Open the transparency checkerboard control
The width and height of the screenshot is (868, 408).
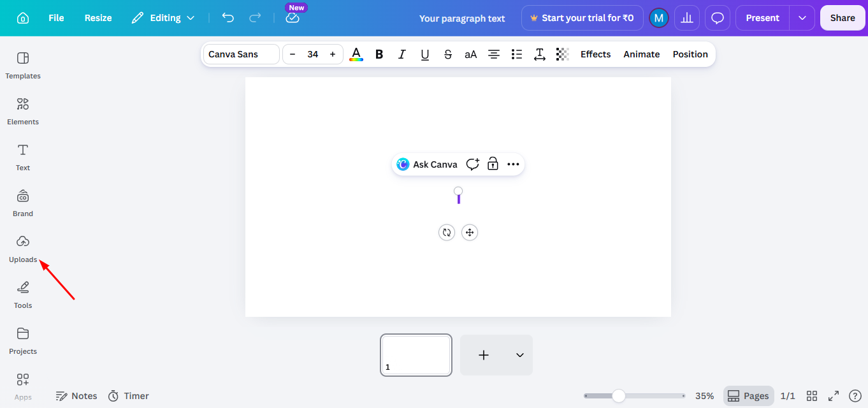[x=563, y=54]
